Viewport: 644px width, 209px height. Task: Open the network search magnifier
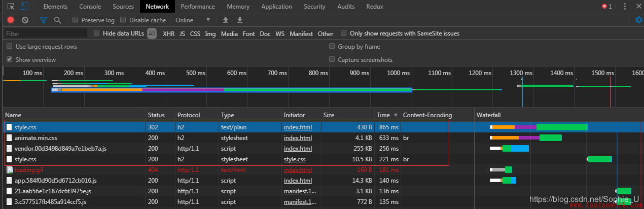[x=57, y=20]
